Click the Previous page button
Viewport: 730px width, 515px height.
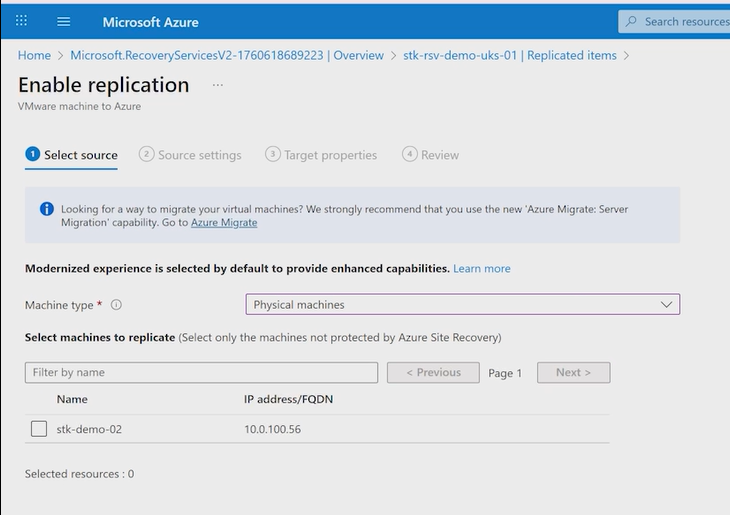(433, 373)
